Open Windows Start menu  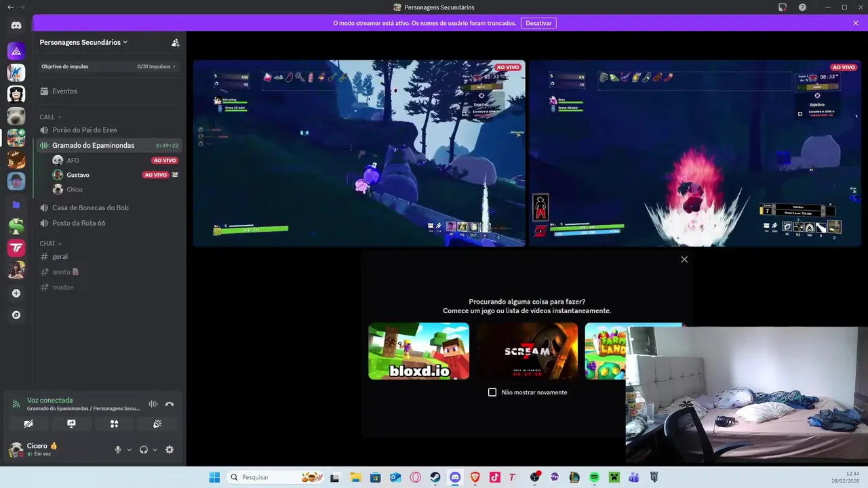pos(214,477)
